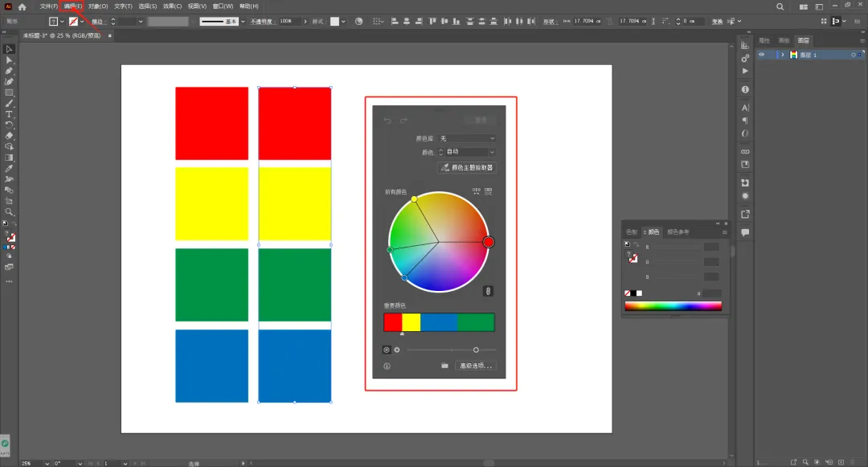Click the 颜色主题拾取器 button

(x=467, y=167)
